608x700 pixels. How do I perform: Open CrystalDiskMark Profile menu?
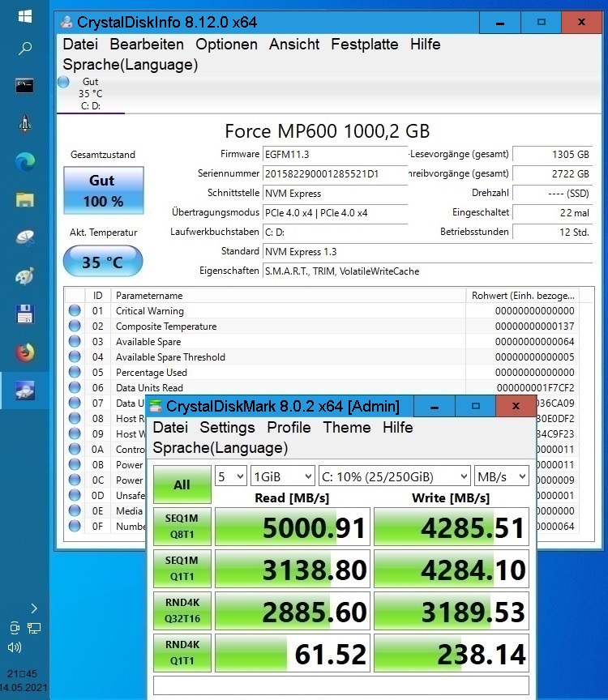click(x=289, y=427)
